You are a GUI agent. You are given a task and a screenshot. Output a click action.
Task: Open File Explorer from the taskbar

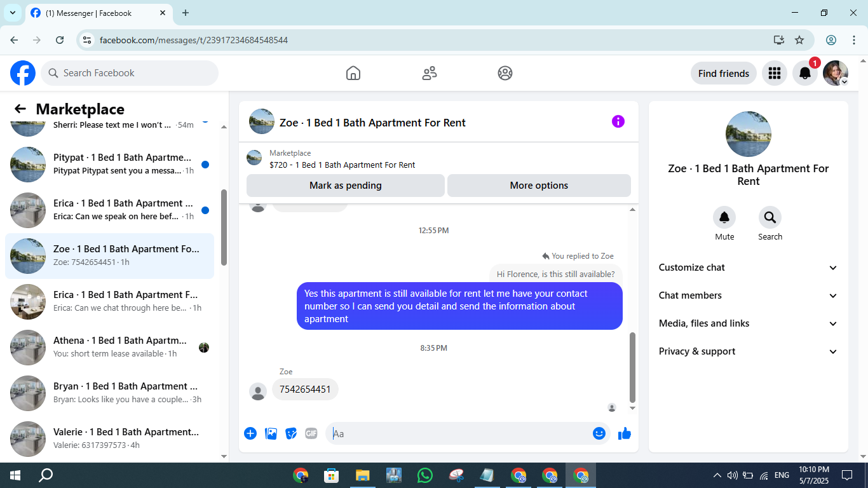coord(362,475)
